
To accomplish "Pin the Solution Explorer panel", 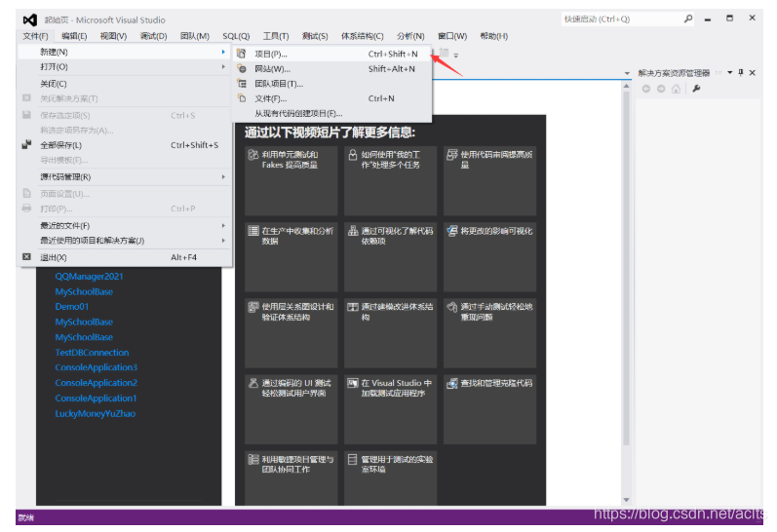I will [x=741, y=73].
